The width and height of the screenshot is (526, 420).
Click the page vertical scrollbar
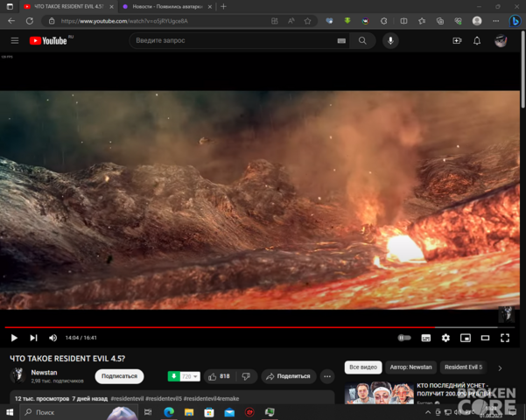click(523, 70)
